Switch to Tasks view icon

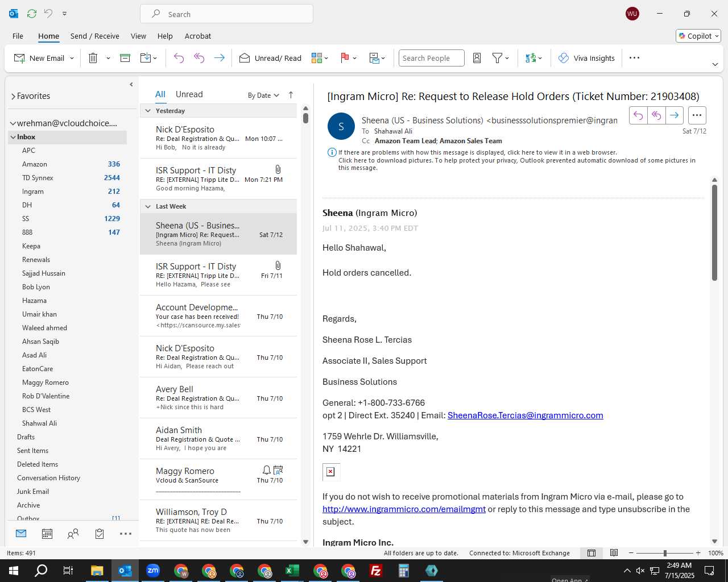(x=100, y=534)
